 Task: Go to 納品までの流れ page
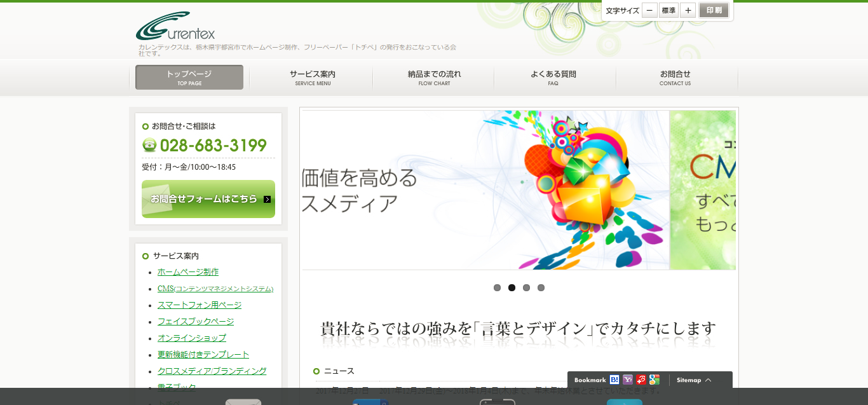(x=434, y=78)
